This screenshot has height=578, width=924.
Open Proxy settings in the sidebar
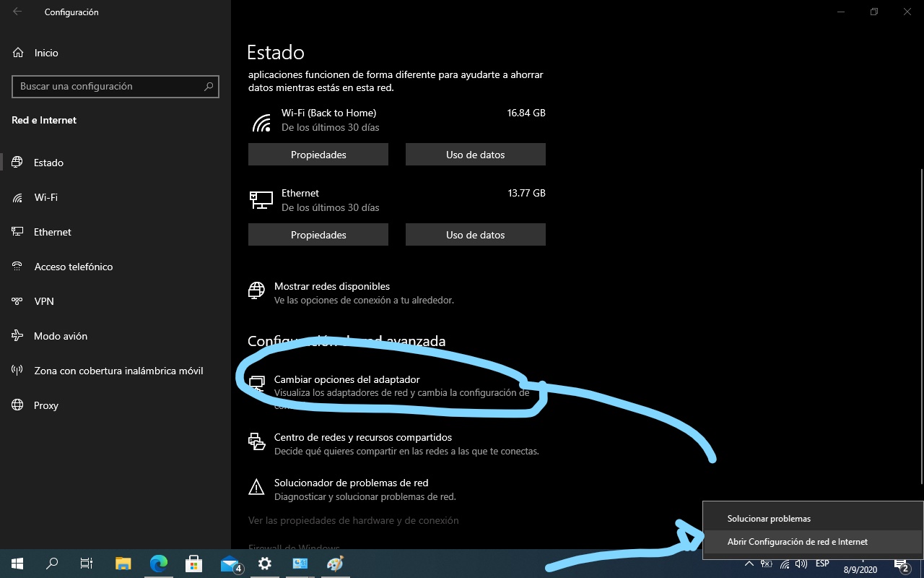coord(46,405)
